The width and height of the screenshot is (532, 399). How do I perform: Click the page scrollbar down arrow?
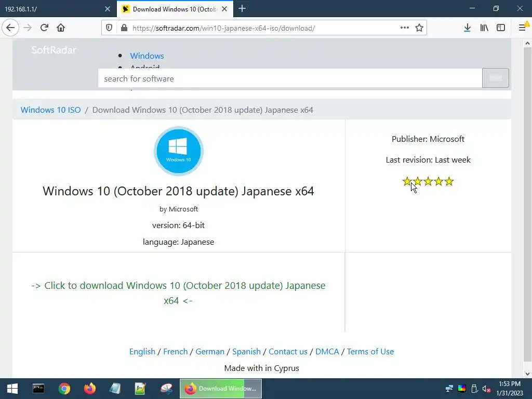(x=527, y=374)
